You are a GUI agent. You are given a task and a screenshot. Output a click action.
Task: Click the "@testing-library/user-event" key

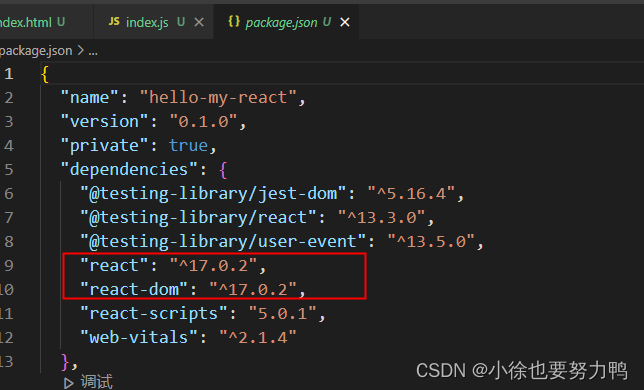coord(223,241)
